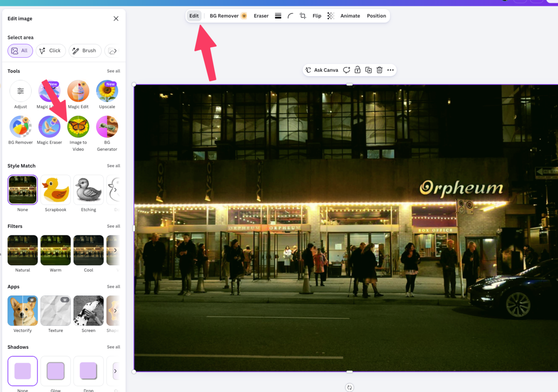Lock the image with the padlock icon
The height and width of the screenshot is (392, 558).
pos(357,70)
